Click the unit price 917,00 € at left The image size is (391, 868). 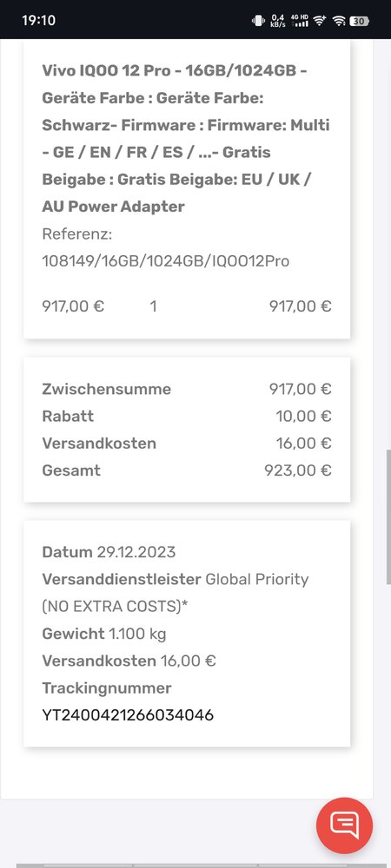(x=73, y=306)
